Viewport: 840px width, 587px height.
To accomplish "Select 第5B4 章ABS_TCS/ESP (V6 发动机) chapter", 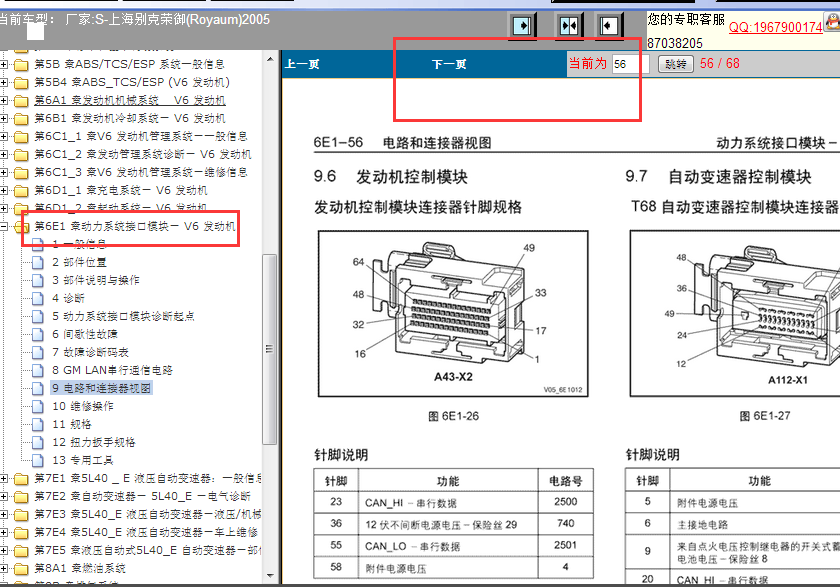I will (132, 82).
